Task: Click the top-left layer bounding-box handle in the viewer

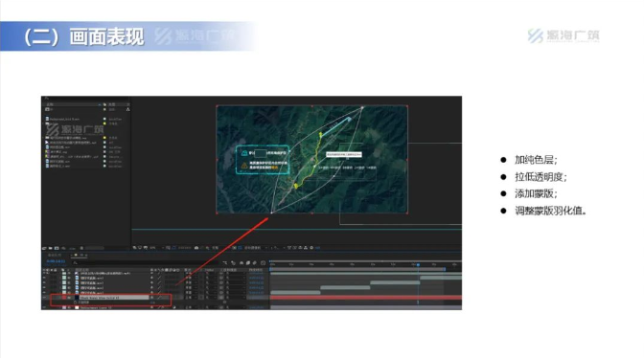Action: (x=217, y=106)
